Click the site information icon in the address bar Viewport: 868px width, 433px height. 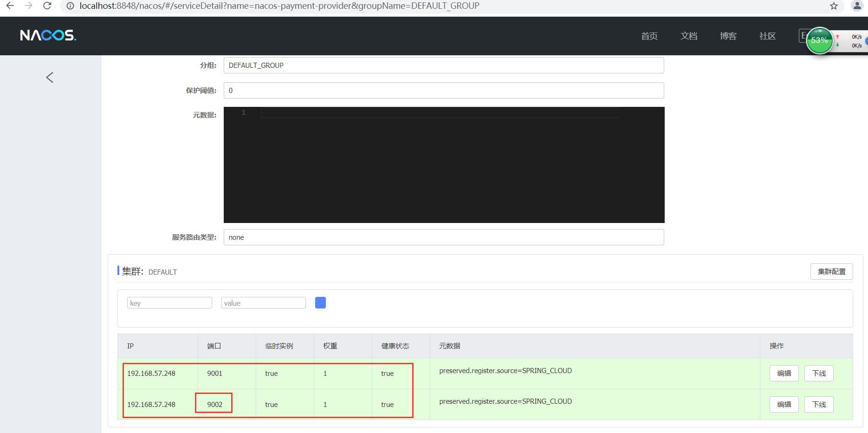click(70, 6)
